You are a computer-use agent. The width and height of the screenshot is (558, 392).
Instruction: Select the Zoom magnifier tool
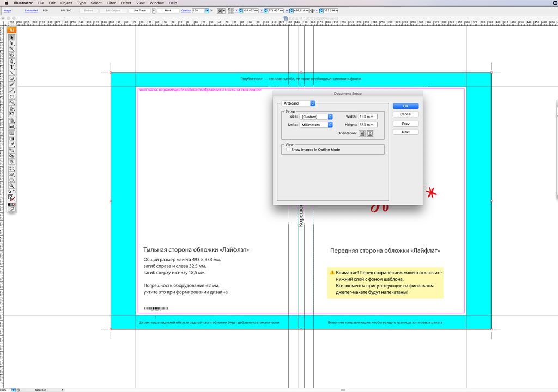pyautogui.click(x=12, y=186)
